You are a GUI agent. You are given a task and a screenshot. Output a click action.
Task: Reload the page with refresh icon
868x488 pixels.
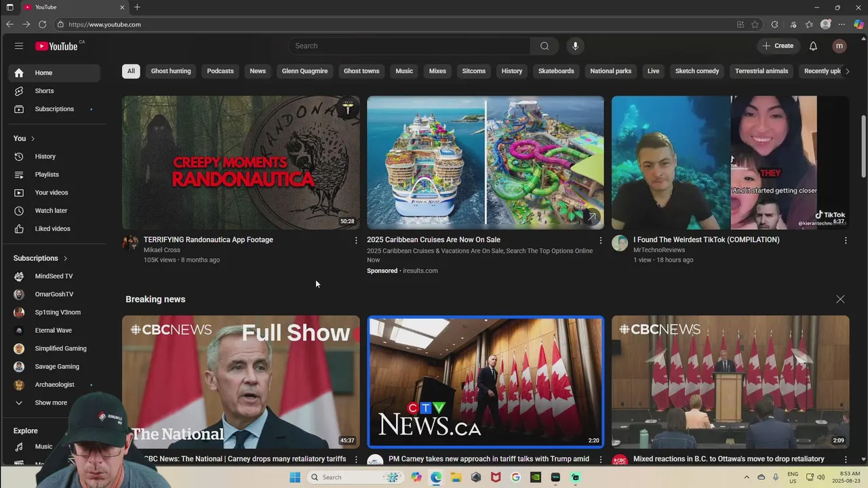pyautogui.click(x=42, y=24)
